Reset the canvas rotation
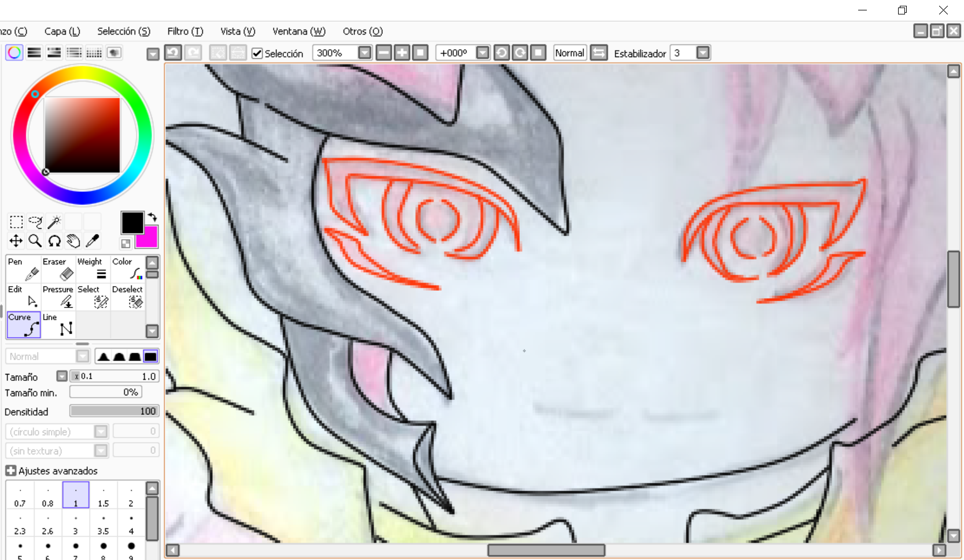The width and height of the screenshot is (964, 560). [x=538, y=53]
